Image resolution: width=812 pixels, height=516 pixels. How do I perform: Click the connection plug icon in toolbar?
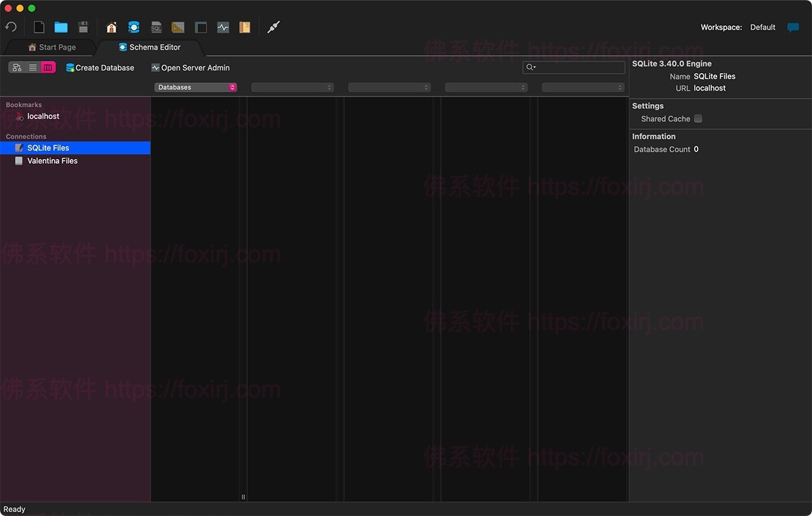(x=273, y=27)
